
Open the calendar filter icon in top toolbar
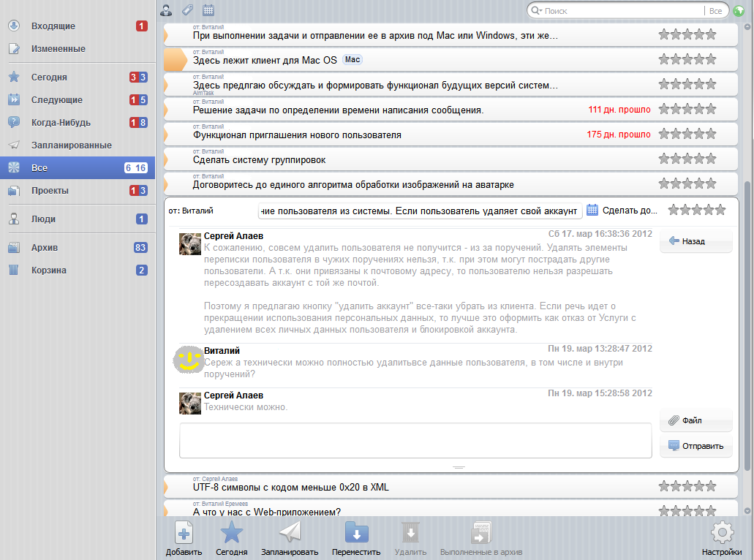coord(208,10)
